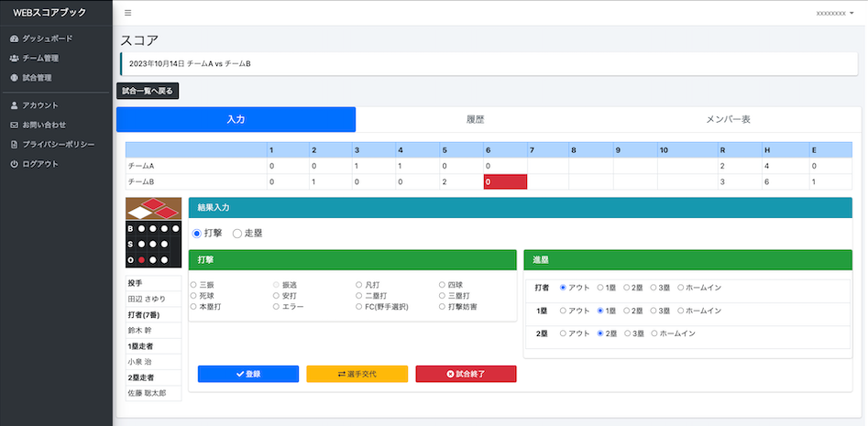Go to チーム管理 in the sidebar
The image size is (868, 426).
40,58
